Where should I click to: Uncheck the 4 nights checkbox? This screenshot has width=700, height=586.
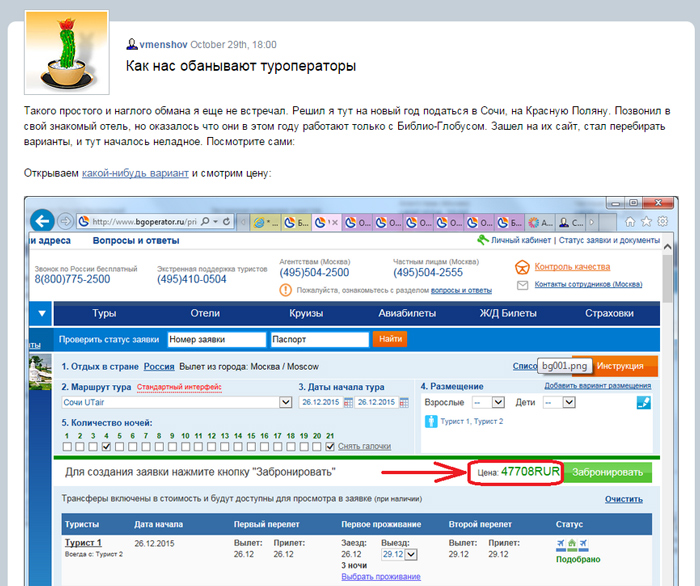pyautogui.click(x=106, y=446)
